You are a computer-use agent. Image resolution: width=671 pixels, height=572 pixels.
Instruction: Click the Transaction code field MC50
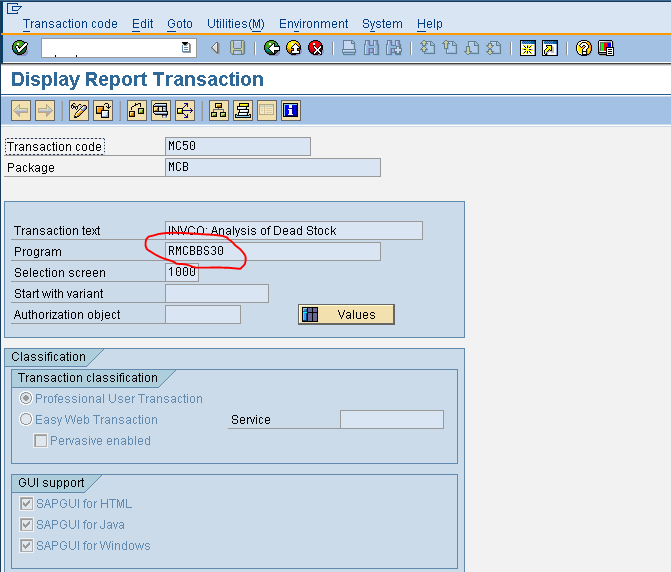238,146
